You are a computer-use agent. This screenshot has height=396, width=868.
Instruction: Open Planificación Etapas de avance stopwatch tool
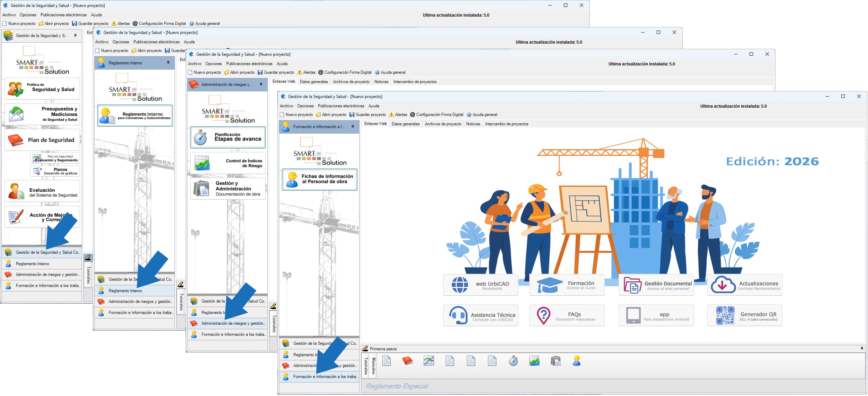click(228, 137)
